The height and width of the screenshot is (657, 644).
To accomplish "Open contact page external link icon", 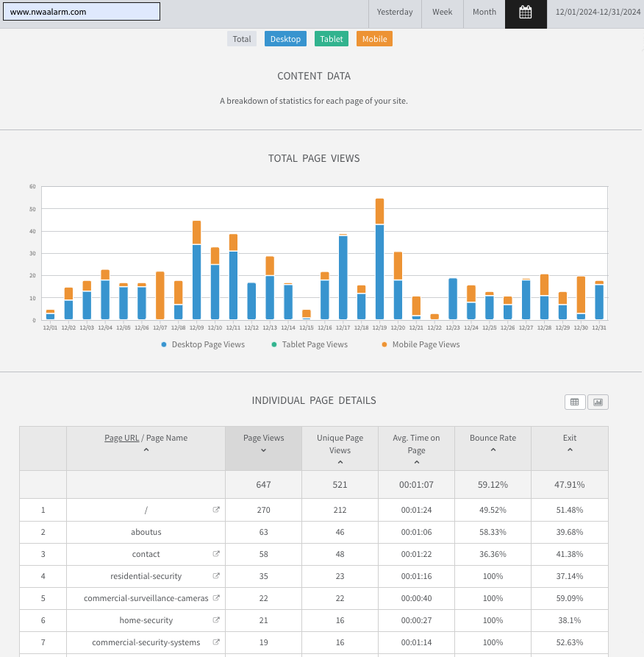I will (216, 554).
